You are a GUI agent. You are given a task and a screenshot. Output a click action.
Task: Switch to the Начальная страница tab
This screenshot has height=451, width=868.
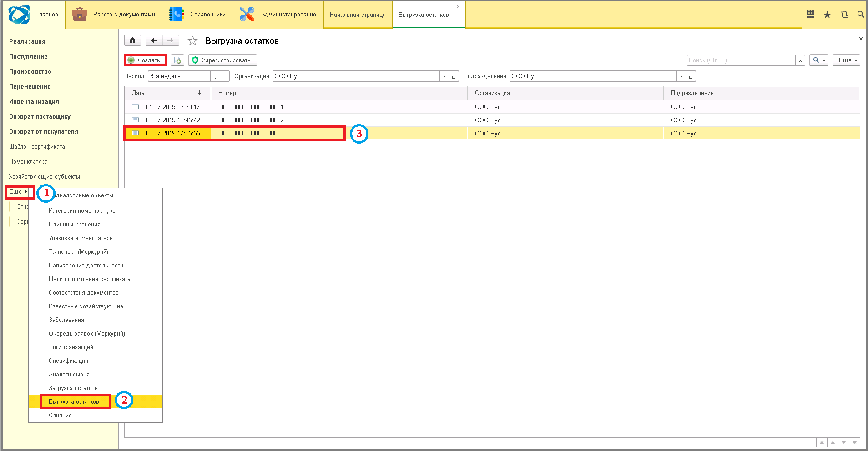coord(358,15)
